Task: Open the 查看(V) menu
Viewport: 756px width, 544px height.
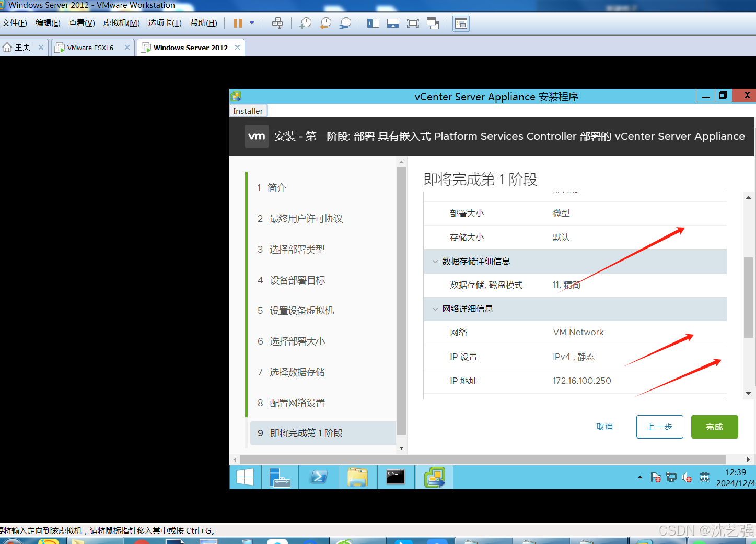Action: pyautogui.click(x=82, y=23)
